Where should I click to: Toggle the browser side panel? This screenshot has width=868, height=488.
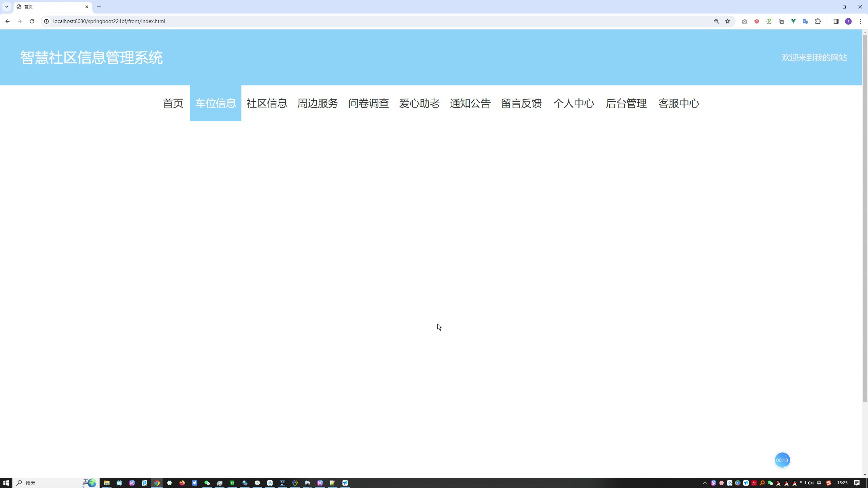tap(836, 21)
